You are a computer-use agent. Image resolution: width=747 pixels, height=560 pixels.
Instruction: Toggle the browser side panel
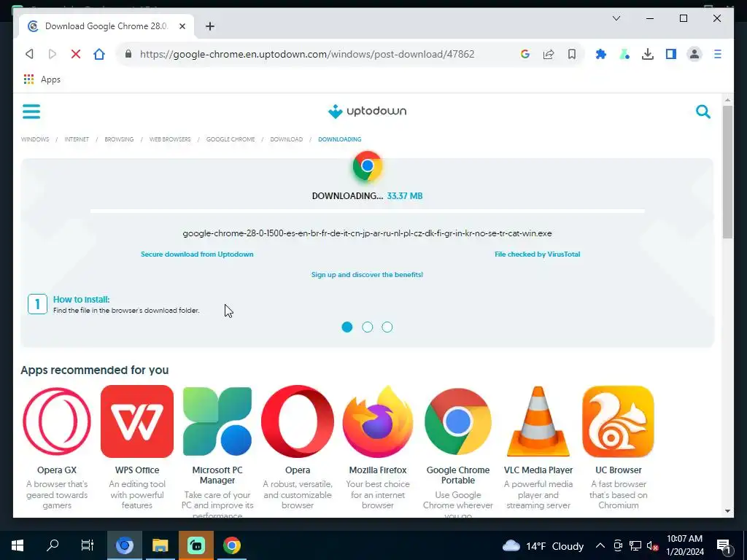[671, 54]
